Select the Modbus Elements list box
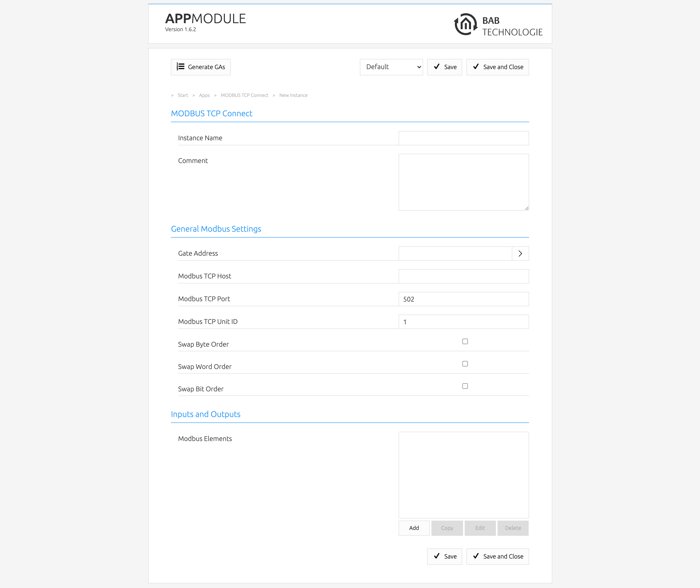This screenshot has height=588, width=700. tap(463, 475)
